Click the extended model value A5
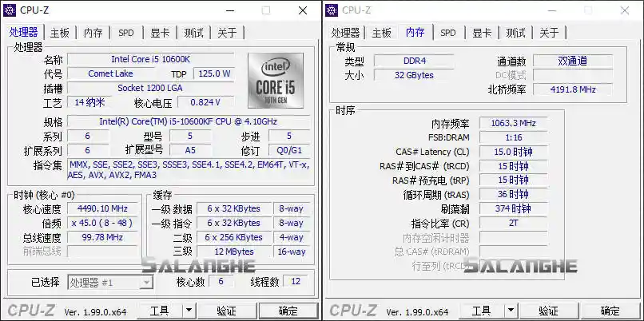The width and height of the screenshot is (644, 321). click(191, 150)
